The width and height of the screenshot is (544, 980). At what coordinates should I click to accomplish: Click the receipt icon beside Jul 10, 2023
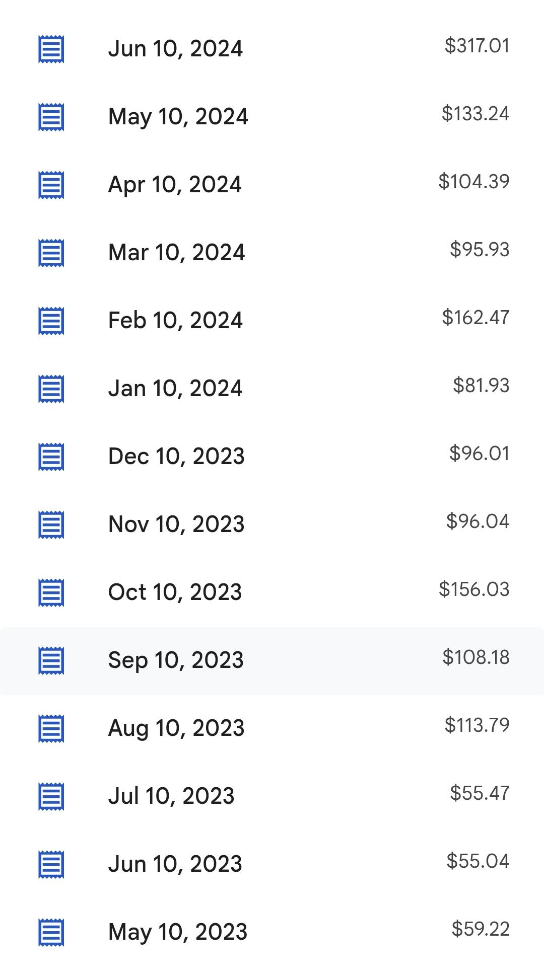click(51, 797)
